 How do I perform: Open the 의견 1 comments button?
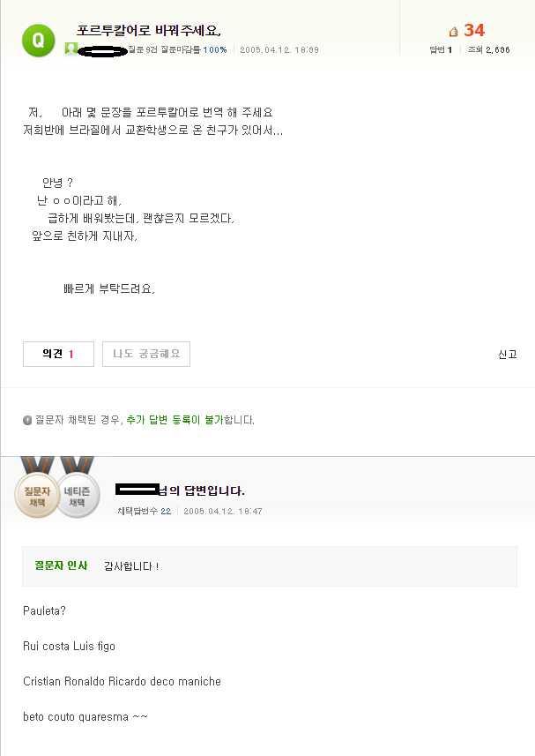58,354
